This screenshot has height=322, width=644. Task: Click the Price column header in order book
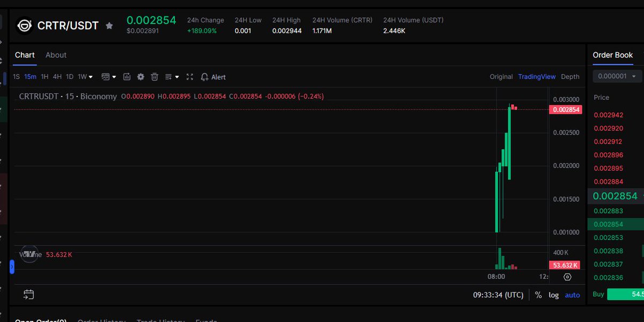[602, 97]
